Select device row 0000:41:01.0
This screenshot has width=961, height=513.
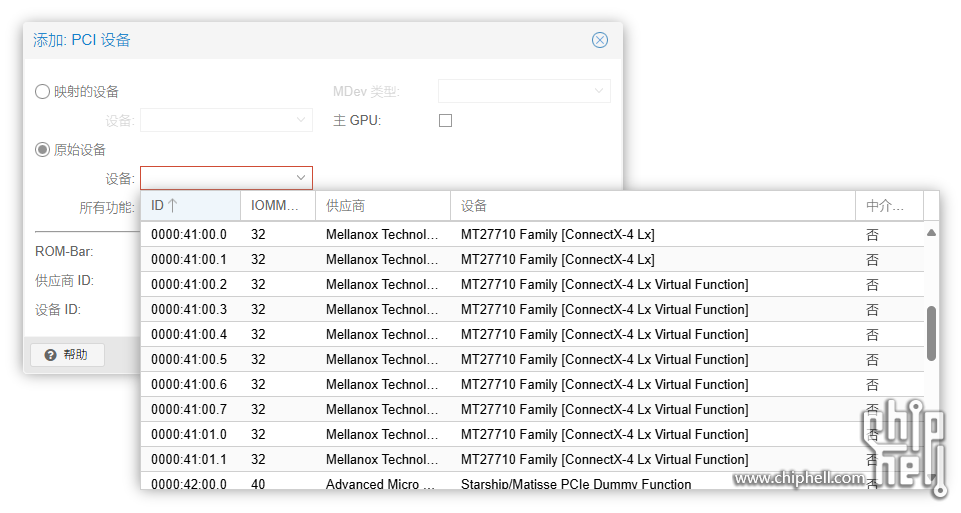coord(532,435)
